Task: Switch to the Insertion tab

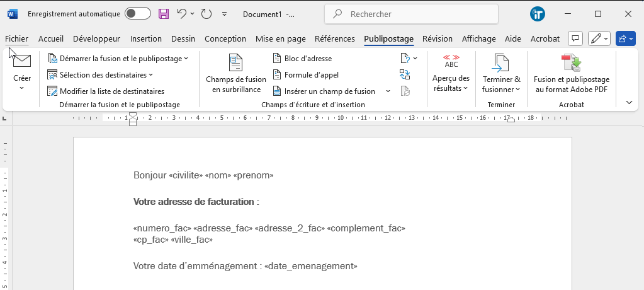Action: point(145,39)
